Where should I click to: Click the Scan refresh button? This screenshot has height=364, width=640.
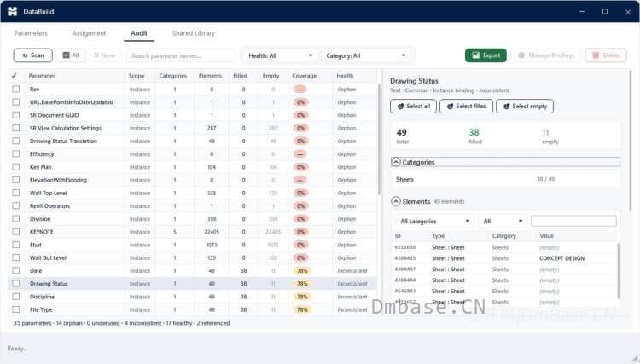32,55
